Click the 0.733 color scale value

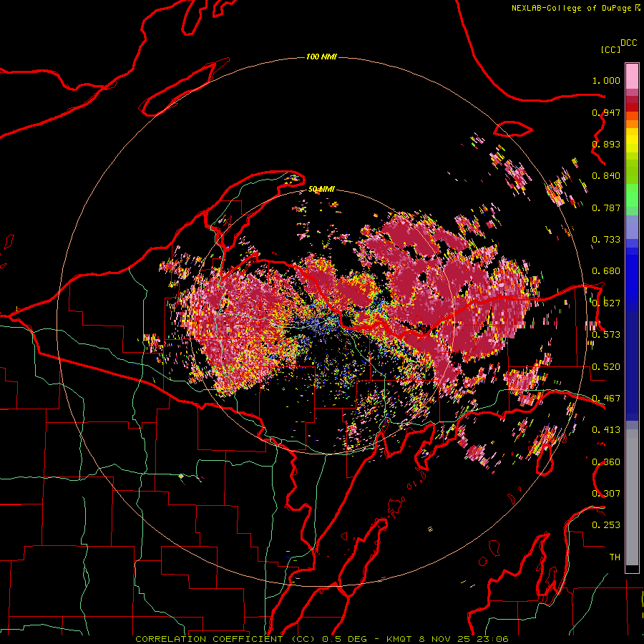[x=606, y=240]
